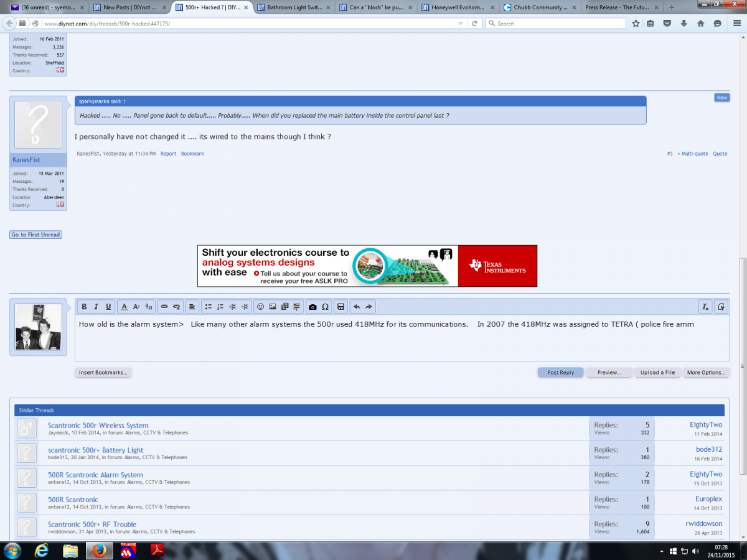Screen dimensions: 747x560
Task: Undo the last edit in the editor
Action: (356, 307)
